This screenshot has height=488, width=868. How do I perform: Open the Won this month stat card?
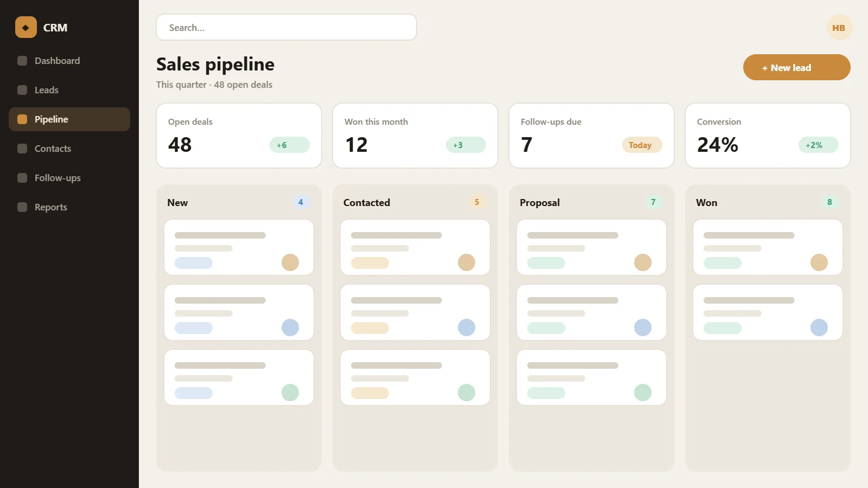415,136
